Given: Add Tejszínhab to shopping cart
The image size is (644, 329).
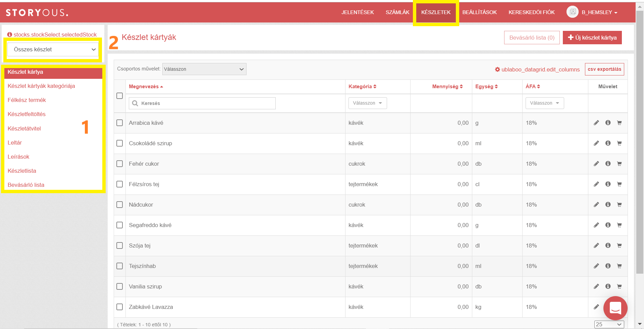Looking at the screenshot, I should (619, 266).
